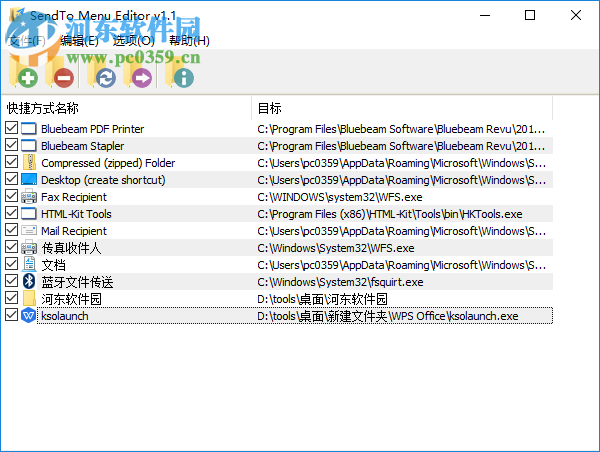Disable the ksolaunch checkbox
The width and height of the screenshot is (600, 452).
[11, 315]
